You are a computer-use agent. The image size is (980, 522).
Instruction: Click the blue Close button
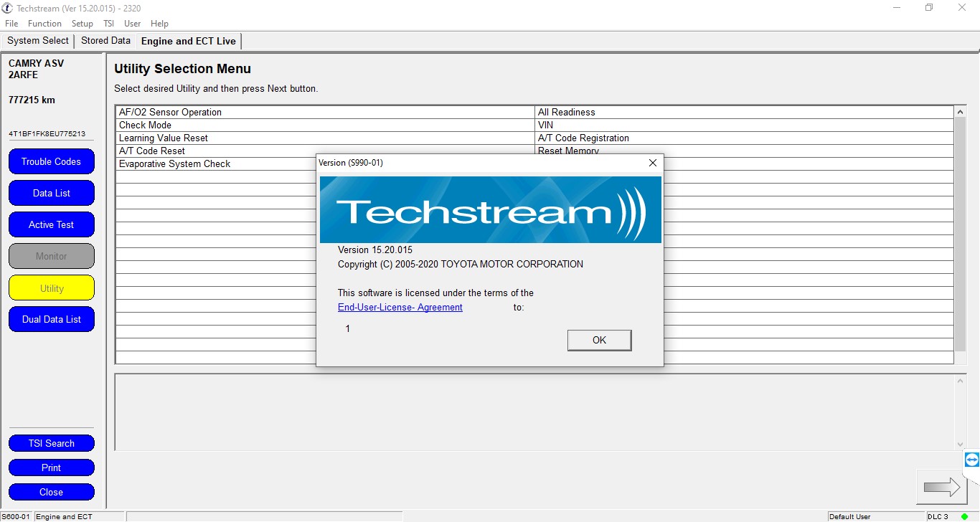[x=52, y=492]
